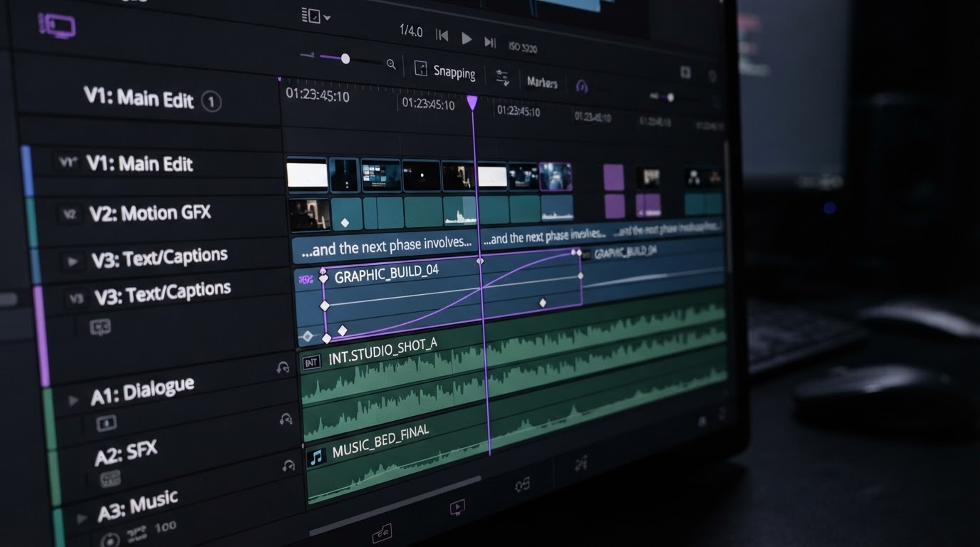The width and height of the screenshot is (980, 547).
Task: Select the V1: Main Edit timeline title
Action: point(139,98)
